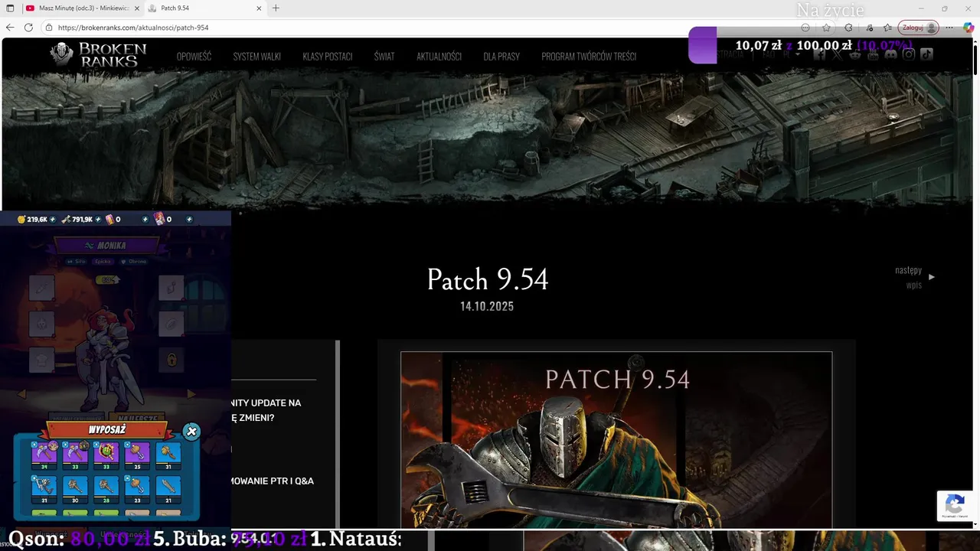
Task: Select the level 30 mace item
Action: pos(75,490)
